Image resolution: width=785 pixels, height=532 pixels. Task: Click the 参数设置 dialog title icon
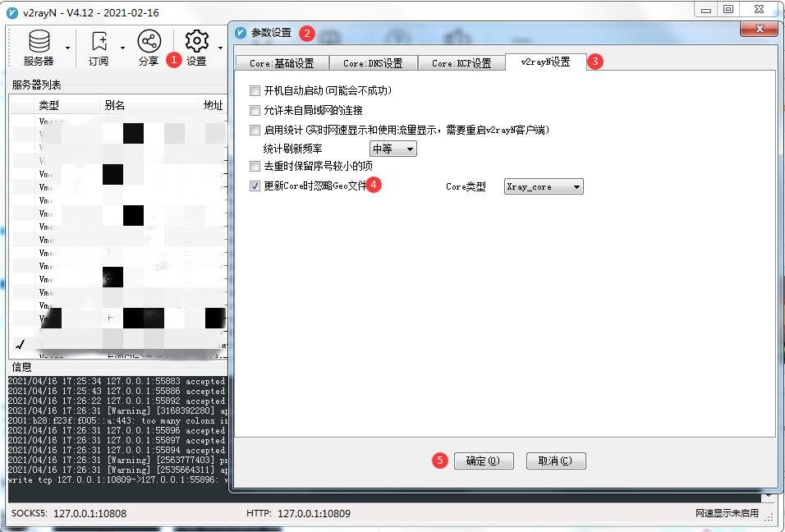pyautogui.click(x=241, y=33)
